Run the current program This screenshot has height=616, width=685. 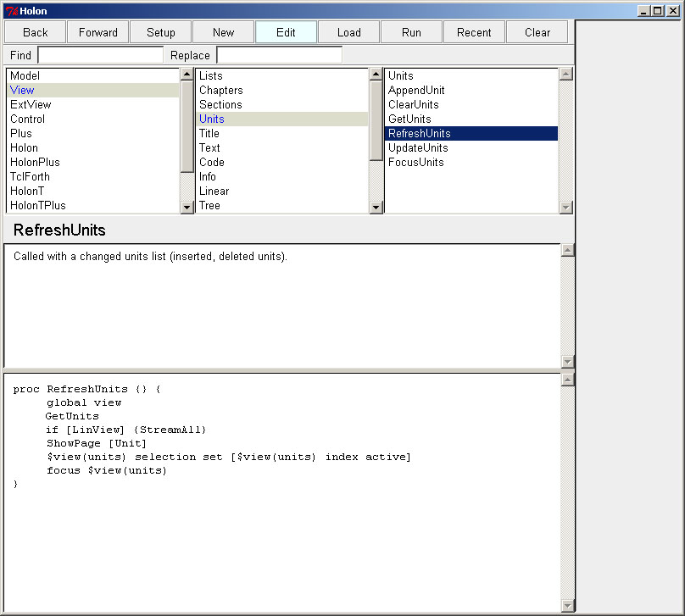pos(411,31)
